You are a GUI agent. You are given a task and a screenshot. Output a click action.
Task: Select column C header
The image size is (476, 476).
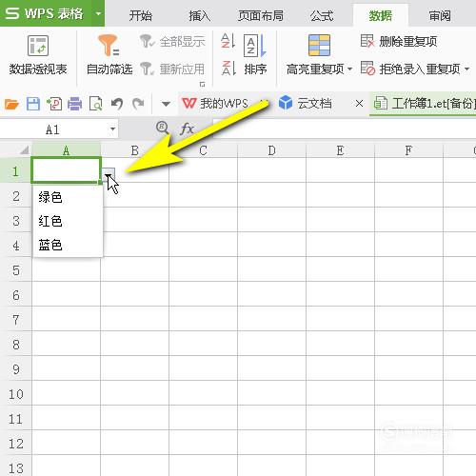click(x=203, y=150)
